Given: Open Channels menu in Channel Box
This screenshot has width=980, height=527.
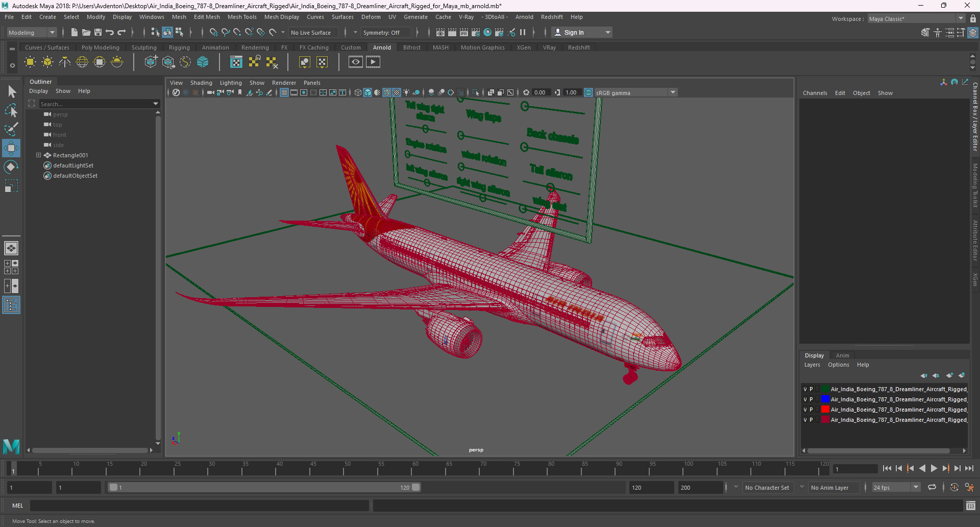Looking at the screenshot, I should coord(815,93).
